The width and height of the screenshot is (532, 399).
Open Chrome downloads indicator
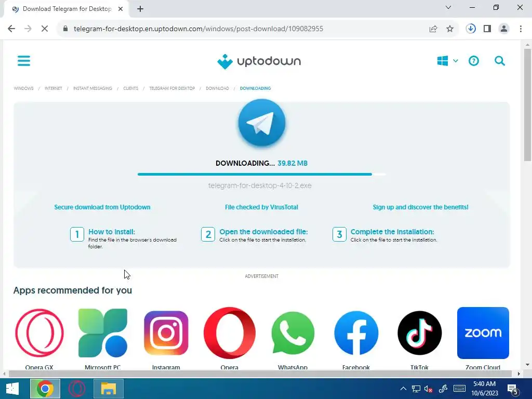[471, 29]
